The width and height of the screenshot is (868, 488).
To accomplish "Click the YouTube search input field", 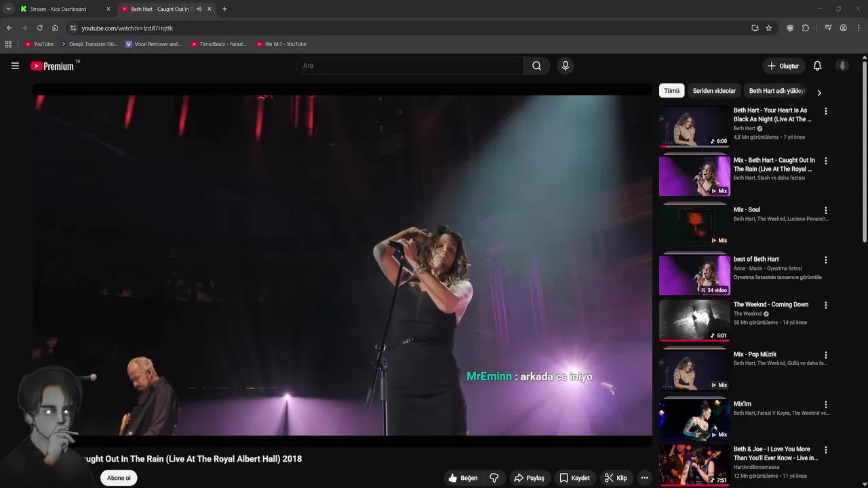I will [x=410, y=66].
